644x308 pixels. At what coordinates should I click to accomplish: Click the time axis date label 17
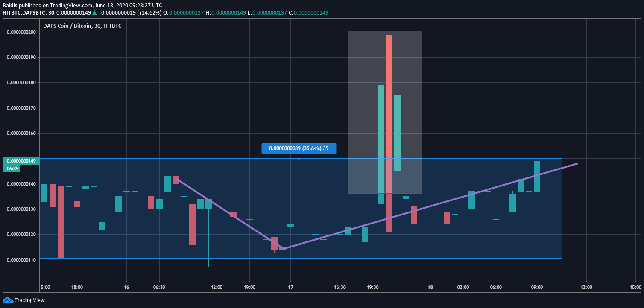pyautogui.click(x=291, y=287)
